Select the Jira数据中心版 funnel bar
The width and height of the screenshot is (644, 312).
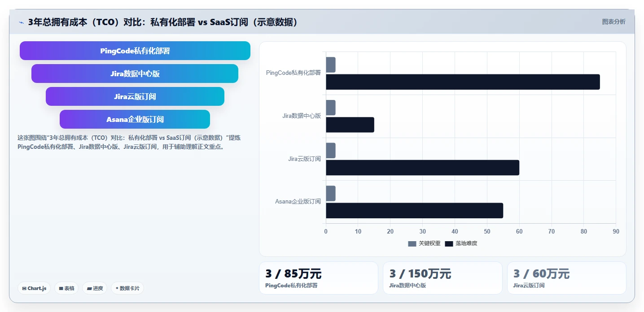pyautogui.click(x=135, y=74)
